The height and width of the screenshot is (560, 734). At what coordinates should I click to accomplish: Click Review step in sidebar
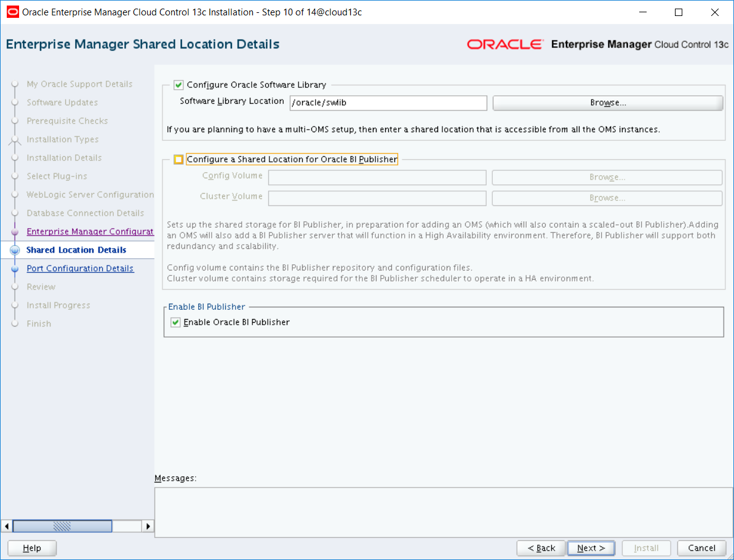[41, 287]
